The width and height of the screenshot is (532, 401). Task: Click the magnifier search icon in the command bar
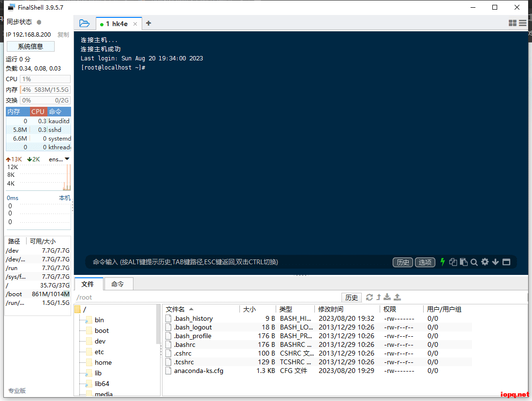point(474,262)
